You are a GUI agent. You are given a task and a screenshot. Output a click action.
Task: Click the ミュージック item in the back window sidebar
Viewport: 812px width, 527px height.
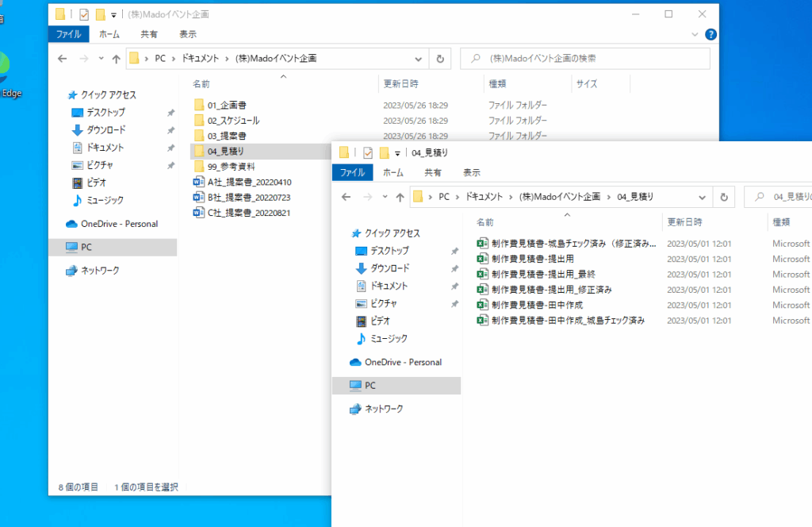104,200
